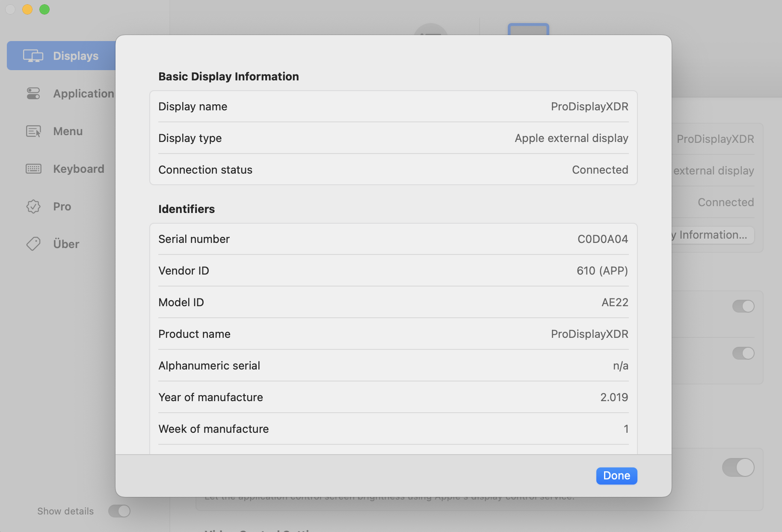The width and height of the screenshot is (782, 532).
Task: Click the Pro badge checkmark icon
Action: tap(33, 207)
